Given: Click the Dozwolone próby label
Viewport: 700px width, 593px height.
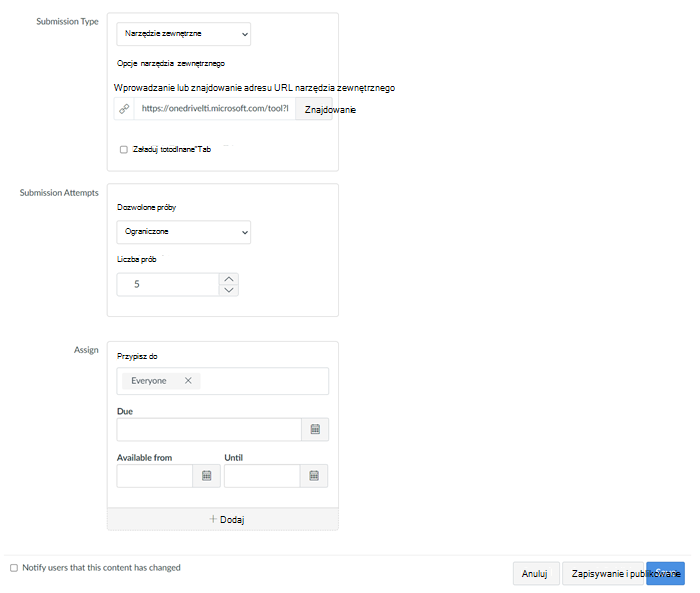Looking at the screenshot, I should pos(146,208).
